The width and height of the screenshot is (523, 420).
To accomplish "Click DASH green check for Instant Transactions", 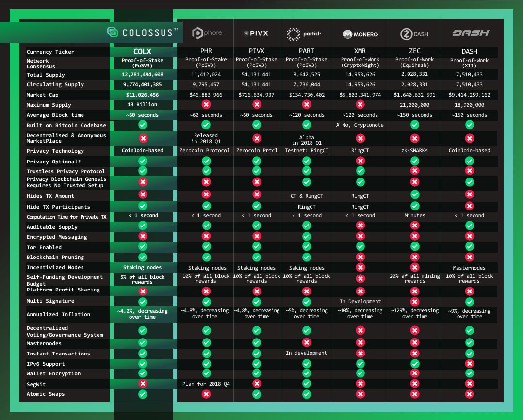I will coord(469,354).
